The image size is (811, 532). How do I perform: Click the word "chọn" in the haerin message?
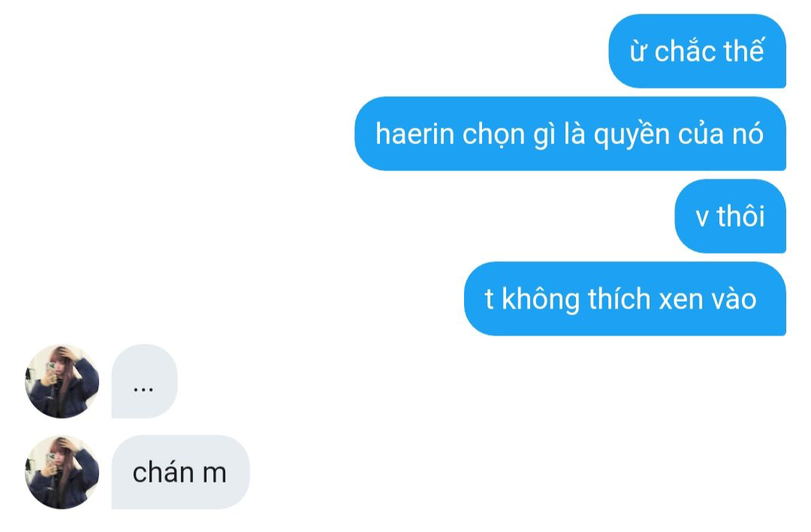(x=487, y=135)
